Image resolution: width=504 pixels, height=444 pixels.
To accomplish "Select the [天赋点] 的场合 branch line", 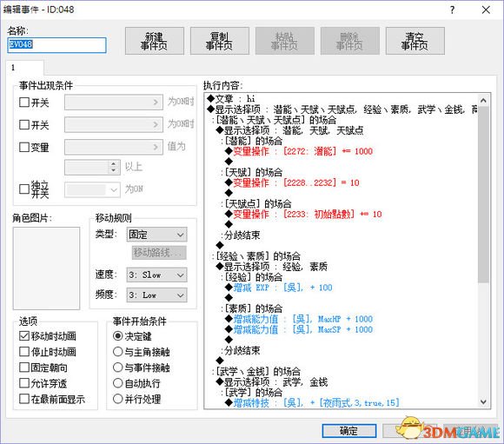I will pyautogui.click(x=256, y=203).
